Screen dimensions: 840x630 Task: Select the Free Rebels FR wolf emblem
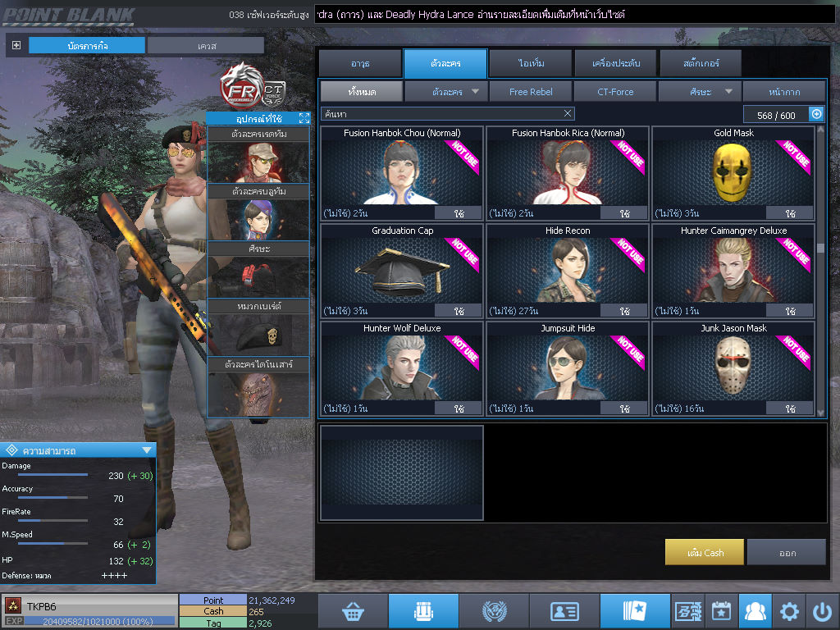coord(242,85)
